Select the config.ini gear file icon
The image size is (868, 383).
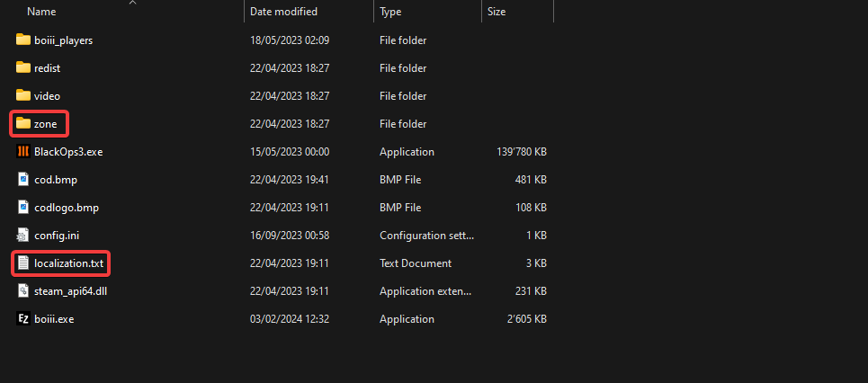pyautogui.click(x=23, y=235)
